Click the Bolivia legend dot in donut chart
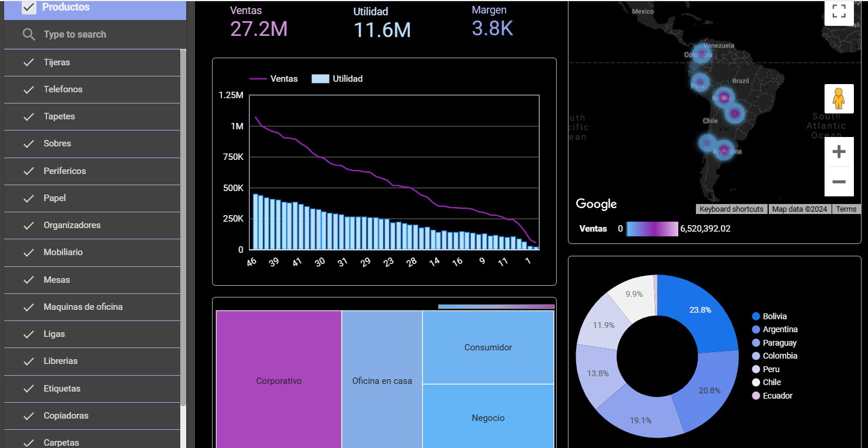Image resolution: width=868 pixels, height=448 pixels. coord(756,316)
